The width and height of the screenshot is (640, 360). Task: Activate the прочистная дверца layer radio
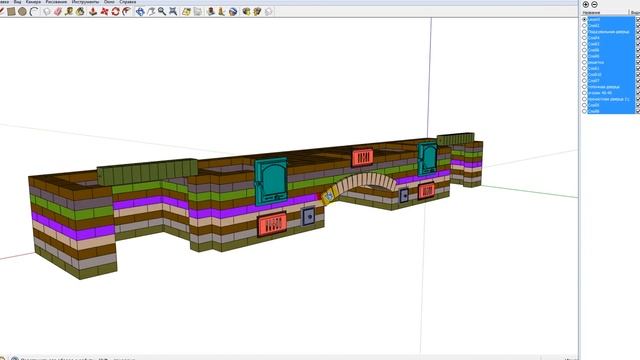(x=584, y=99)
